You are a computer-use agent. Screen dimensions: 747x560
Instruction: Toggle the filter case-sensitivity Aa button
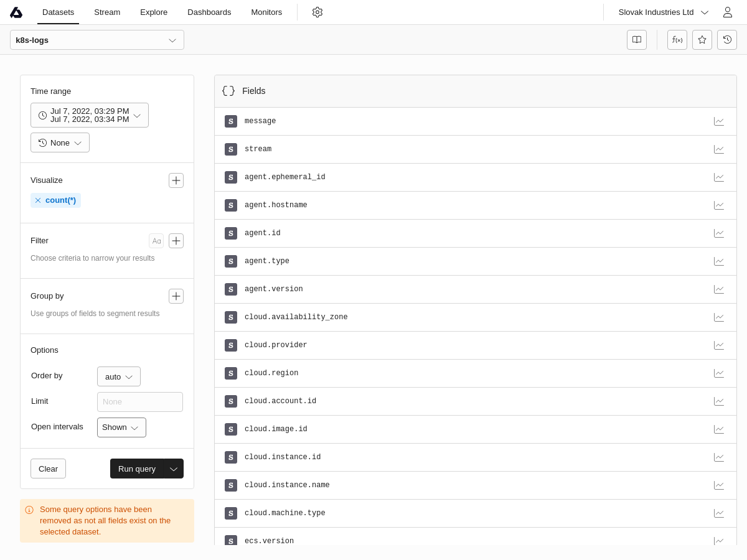[156, 241]
